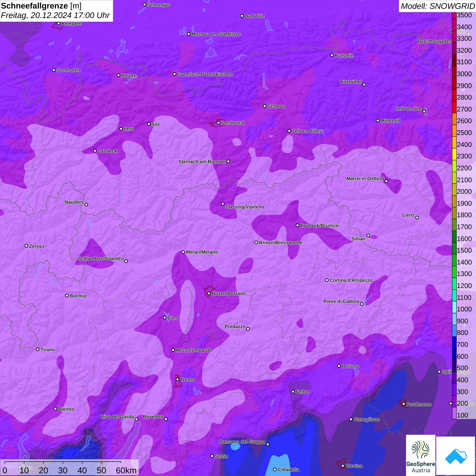The image size is (476, 476).
Task: Click the Trento city marker
Action: tap(177, 379)
